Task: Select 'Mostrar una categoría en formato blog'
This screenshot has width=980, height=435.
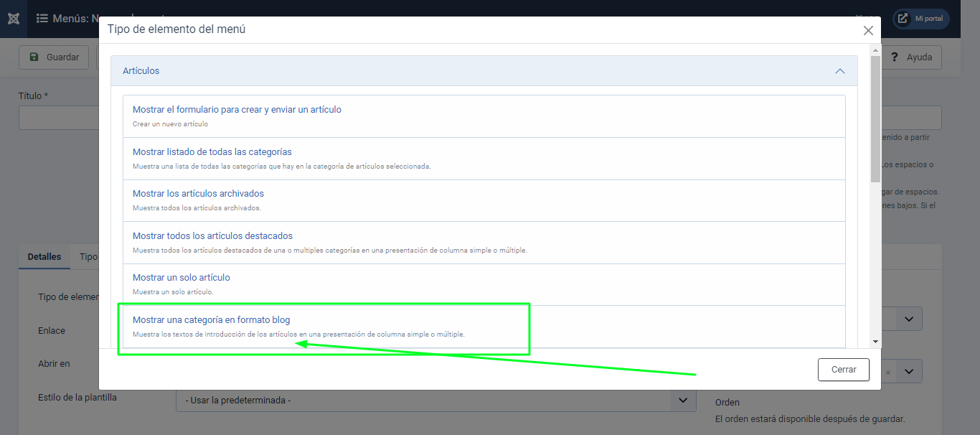Action: point(211,320)
